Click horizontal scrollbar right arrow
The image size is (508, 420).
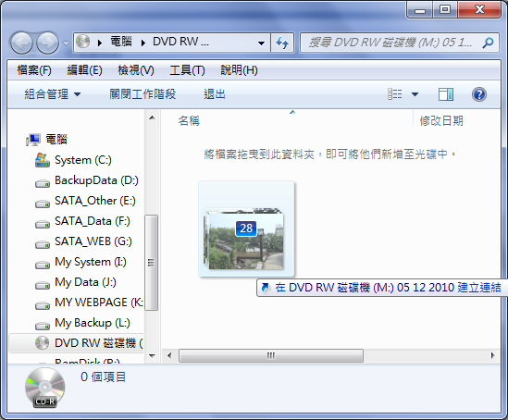[x=492, y=356]
